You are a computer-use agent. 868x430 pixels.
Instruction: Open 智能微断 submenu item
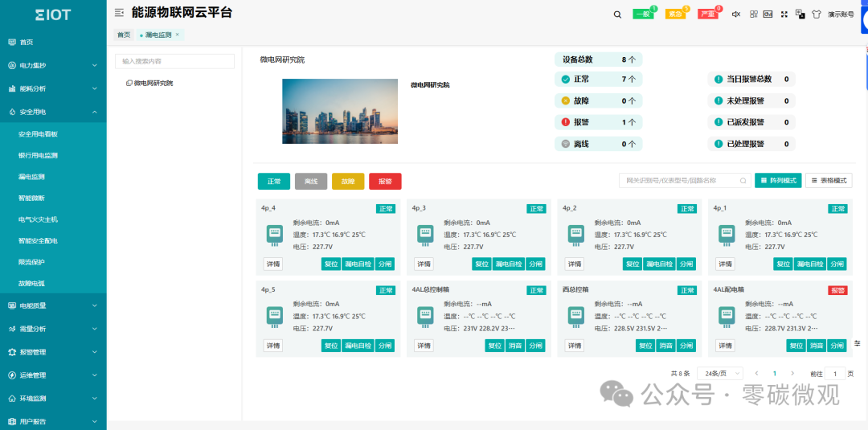pos(53,198)
